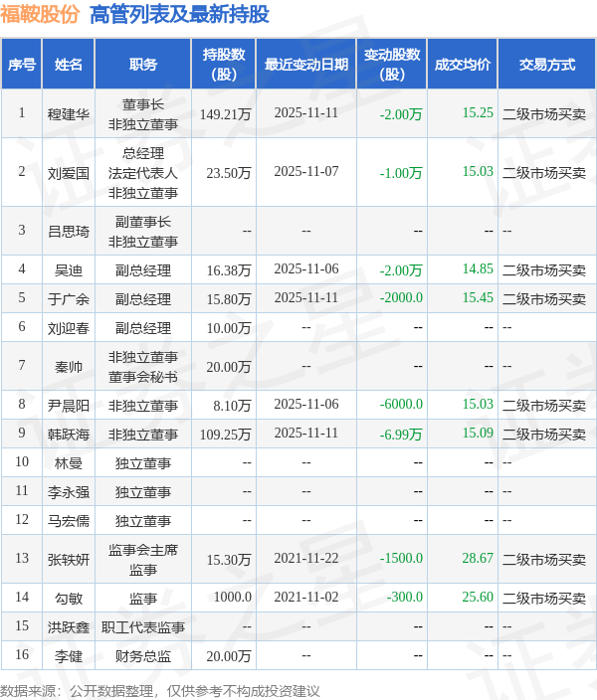Click the position 监事会主席
This screenshot has height=700, width=597.
tap(143, 550)
